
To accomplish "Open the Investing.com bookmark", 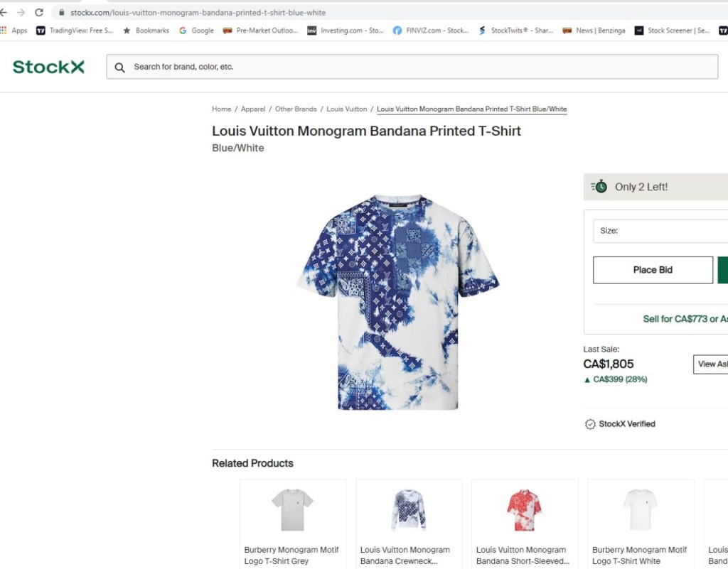I will [346, 31].
